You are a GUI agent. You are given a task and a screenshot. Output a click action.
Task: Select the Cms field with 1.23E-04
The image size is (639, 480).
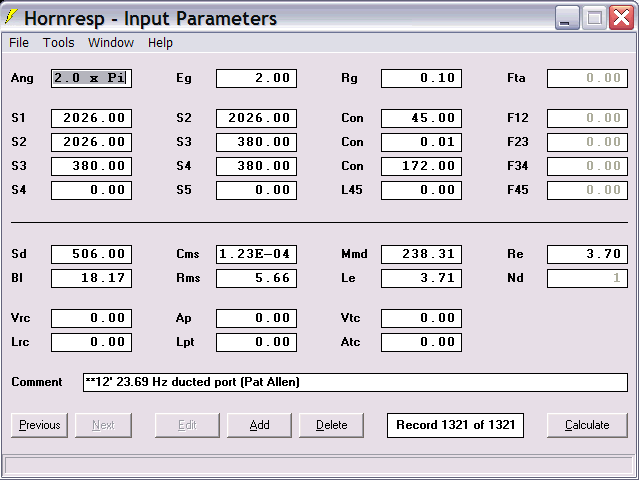click(256, 254)
